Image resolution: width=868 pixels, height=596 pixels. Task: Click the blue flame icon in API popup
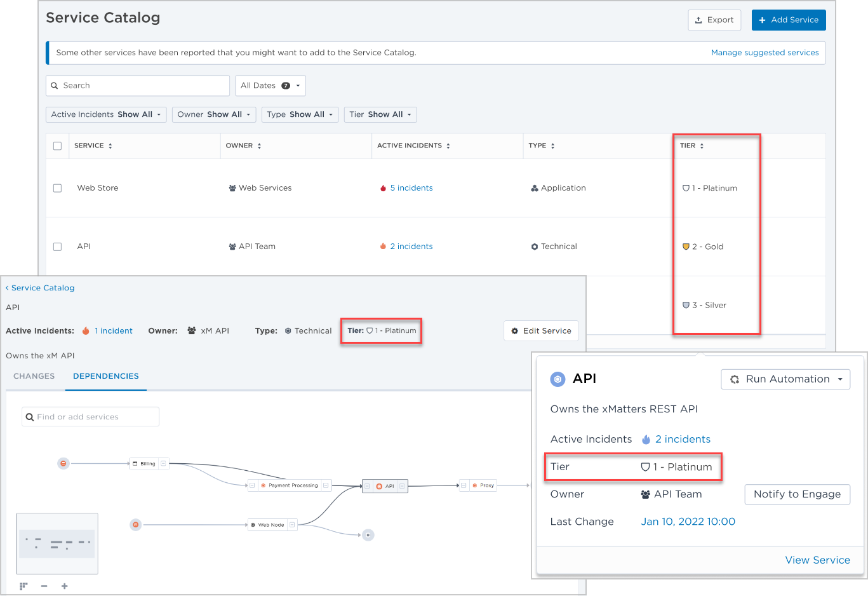pyautogui.click(x=646, y=440)
